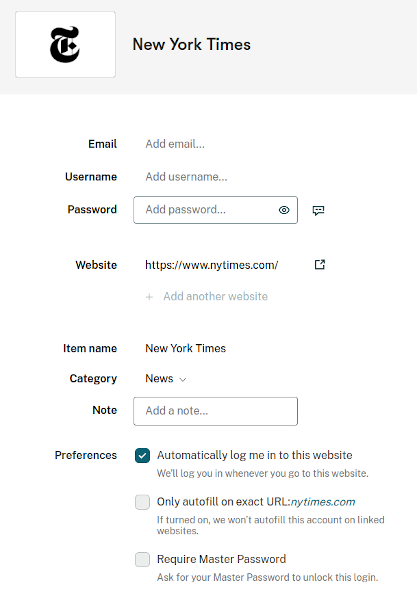Screen dimensions: 417x600
Task: Edit the Item name New York Times
Action: [186, 348]
